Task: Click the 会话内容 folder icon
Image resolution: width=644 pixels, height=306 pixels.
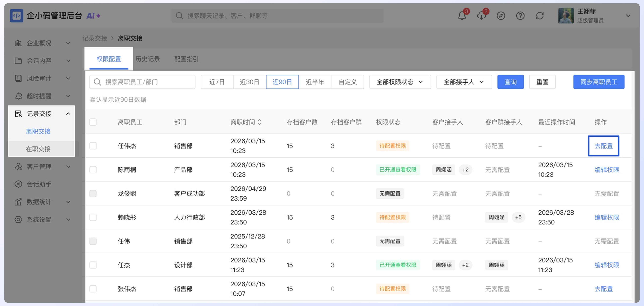Action: [x=18, y=61]
